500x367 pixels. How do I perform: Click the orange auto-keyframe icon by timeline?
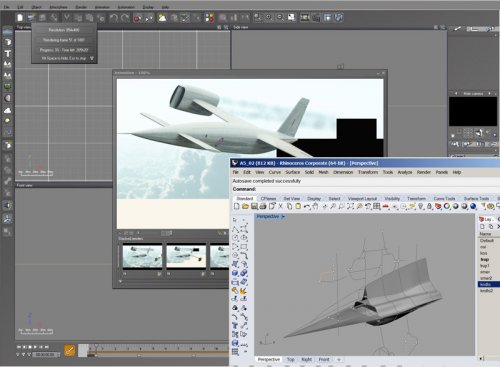coord(70,350)
